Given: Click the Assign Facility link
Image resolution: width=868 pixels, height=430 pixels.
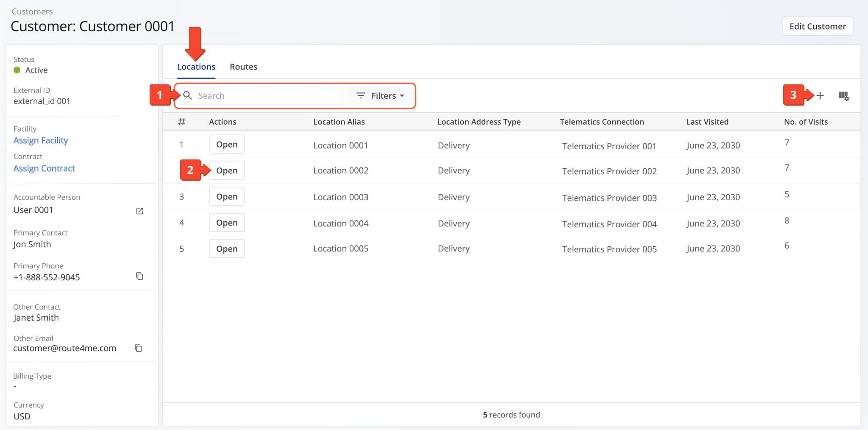Looking at the screenshot, I should (41, 140).
